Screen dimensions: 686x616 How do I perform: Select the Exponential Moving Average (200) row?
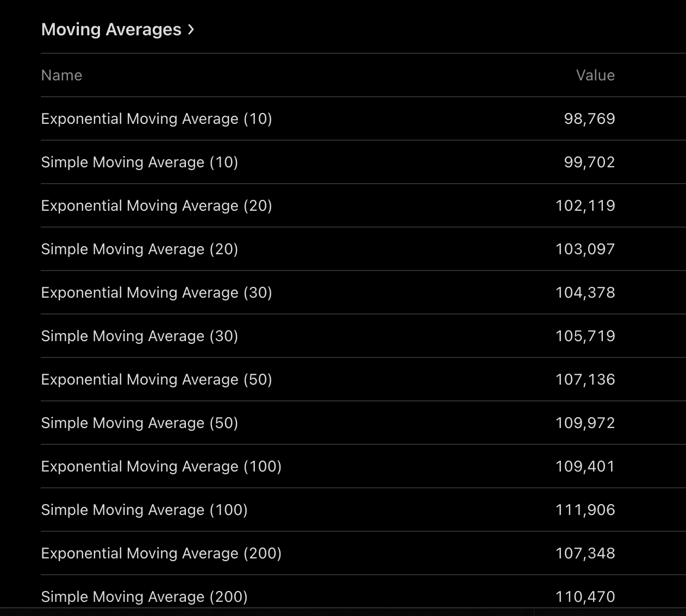[x=161, y=553]
